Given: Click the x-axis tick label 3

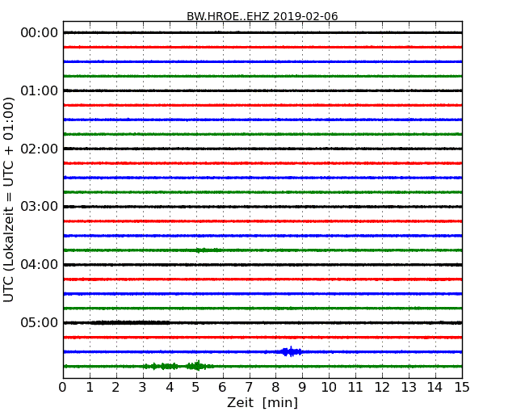Looking at the screenshot, I should [x=143, y=388].
